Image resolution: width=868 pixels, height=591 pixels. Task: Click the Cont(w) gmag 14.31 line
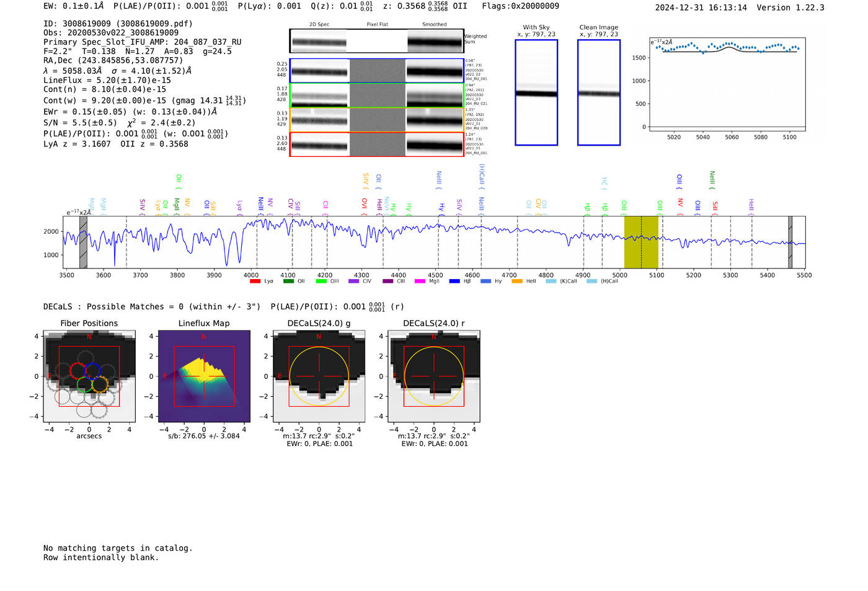point(144,100)
